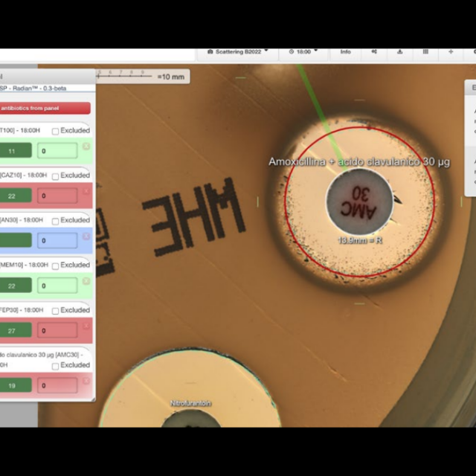This screenshot has height=476, width=476.
Task: Click the share icon next to Info
Action: [x=374, y=52]
